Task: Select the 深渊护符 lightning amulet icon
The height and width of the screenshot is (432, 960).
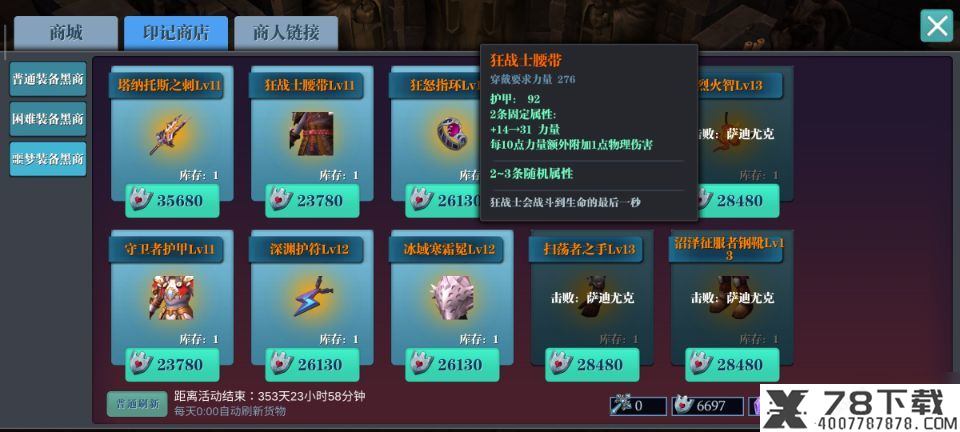Action: pyautogui.click(x=312, y=297)
